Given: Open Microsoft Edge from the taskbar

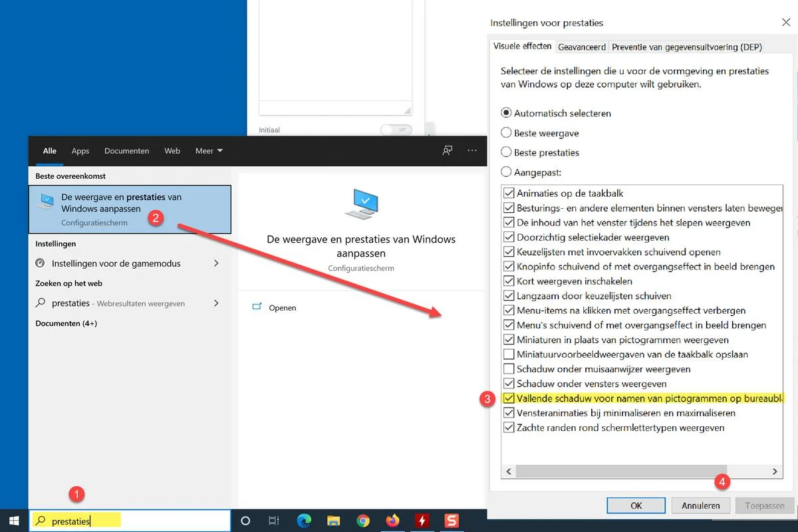Looking at the screenshot, I should pyautogui.click(x=304, y=521).
